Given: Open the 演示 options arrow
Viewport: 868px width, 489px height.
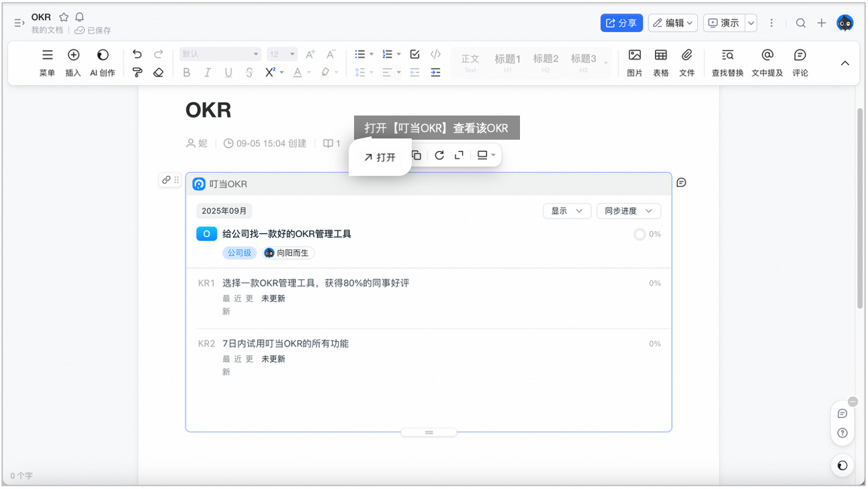Looking at the screenshot, I should point(751,23).
